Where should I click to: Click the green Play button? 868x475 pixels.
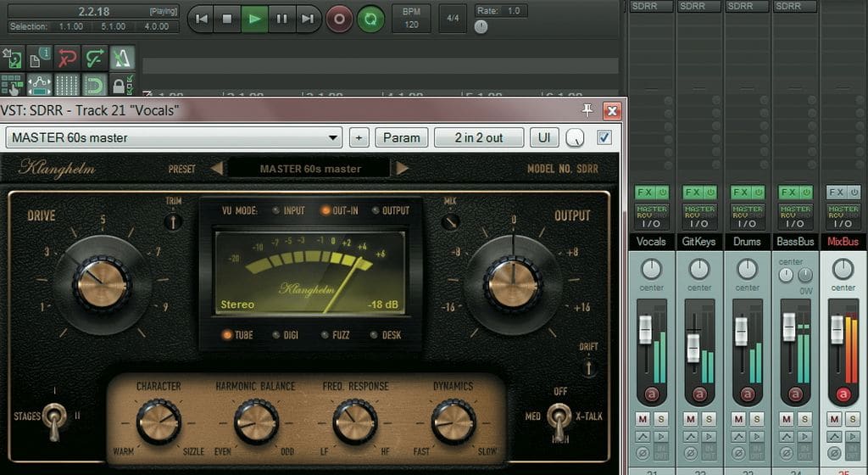[254, 19]
